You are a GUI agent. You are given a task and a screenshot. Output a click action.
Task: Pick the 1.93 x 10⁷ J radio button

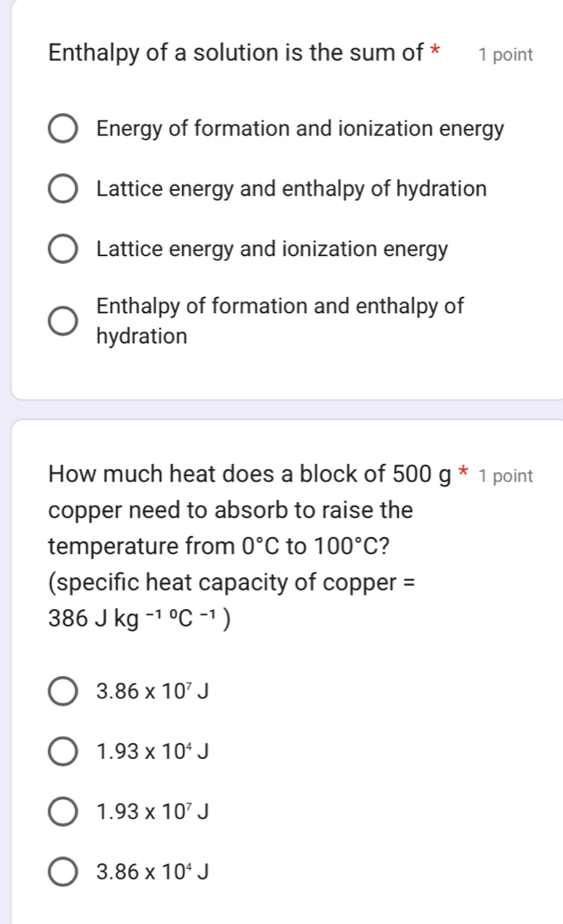[x=62, y=811]
